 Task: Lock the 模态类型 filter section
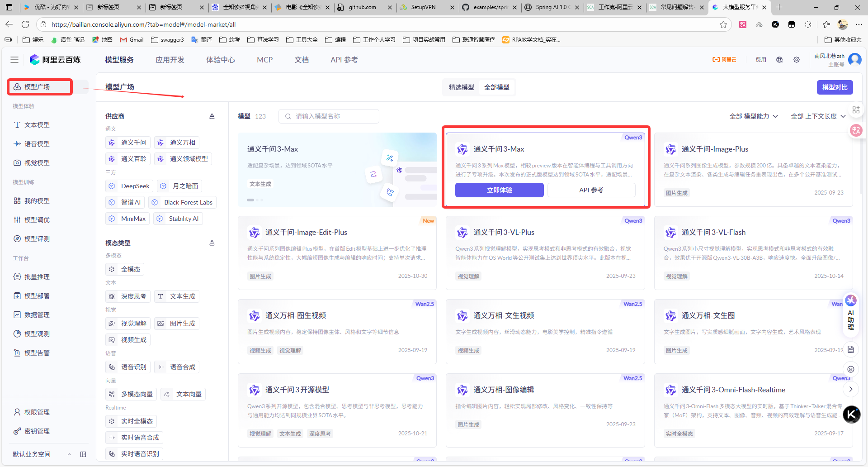click(x=212, y=243)
